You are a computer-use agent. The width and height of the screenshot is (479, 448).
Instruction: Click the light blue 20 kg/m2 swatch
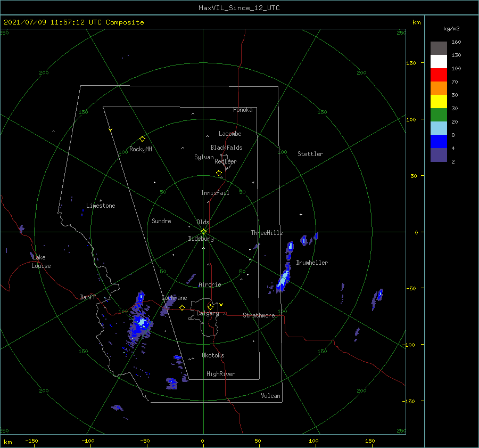(x=439, y=128)
